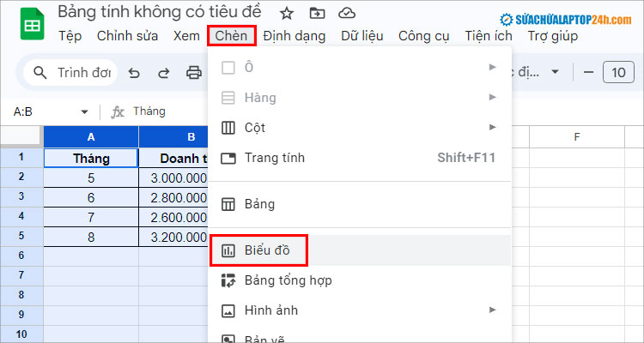Open the name box dropdown arrow

[85, 112]
